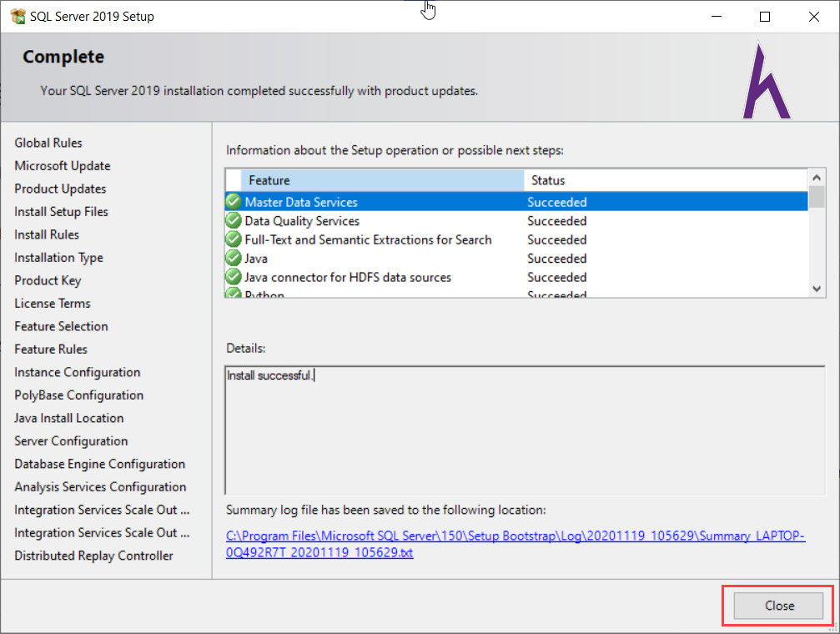Click the purple logo in the header
The height and width of the screenshot is (634, 840).
(x=767, y=82)
